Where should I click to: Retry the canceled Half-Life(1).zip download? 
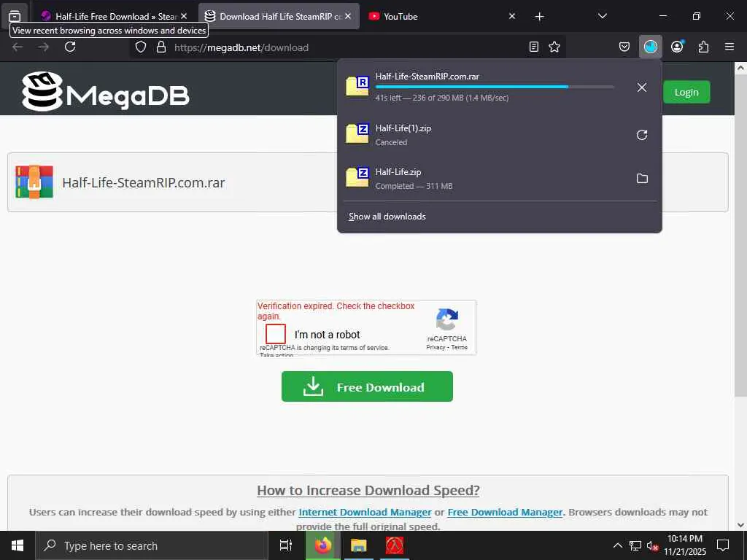pos(642,135)
